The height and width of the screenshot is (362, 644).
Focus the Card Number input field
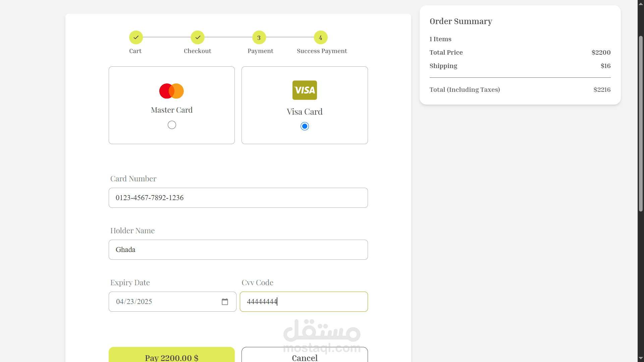click(x=238, y=198)
